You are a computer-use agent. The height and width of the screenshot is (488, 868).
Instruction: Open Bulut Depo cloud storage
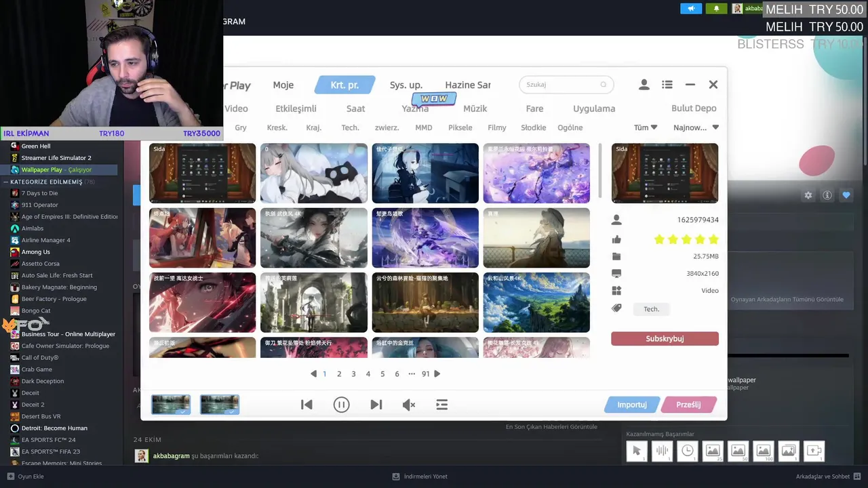(x=694, y=108)
